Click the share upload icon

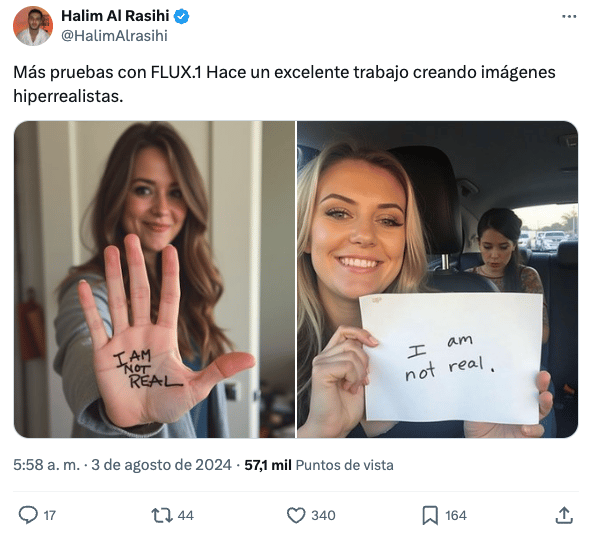point(564,515)
